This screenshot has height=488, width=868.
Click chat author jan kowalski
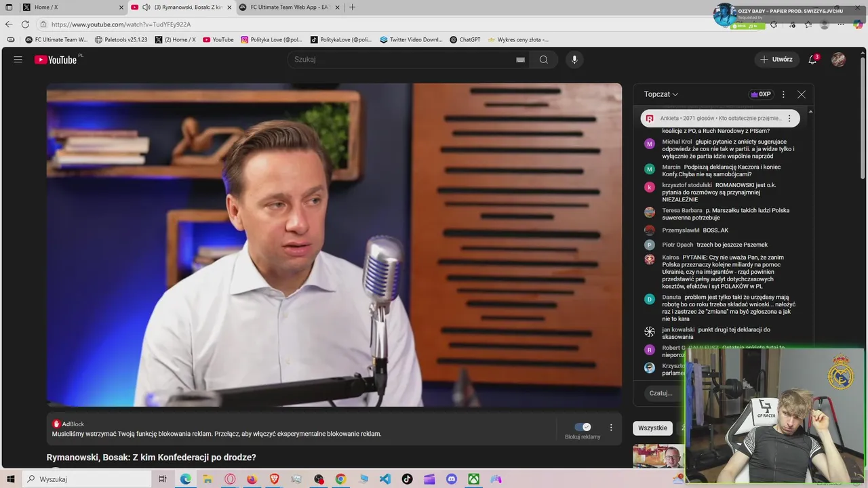(x=678, y=330)
